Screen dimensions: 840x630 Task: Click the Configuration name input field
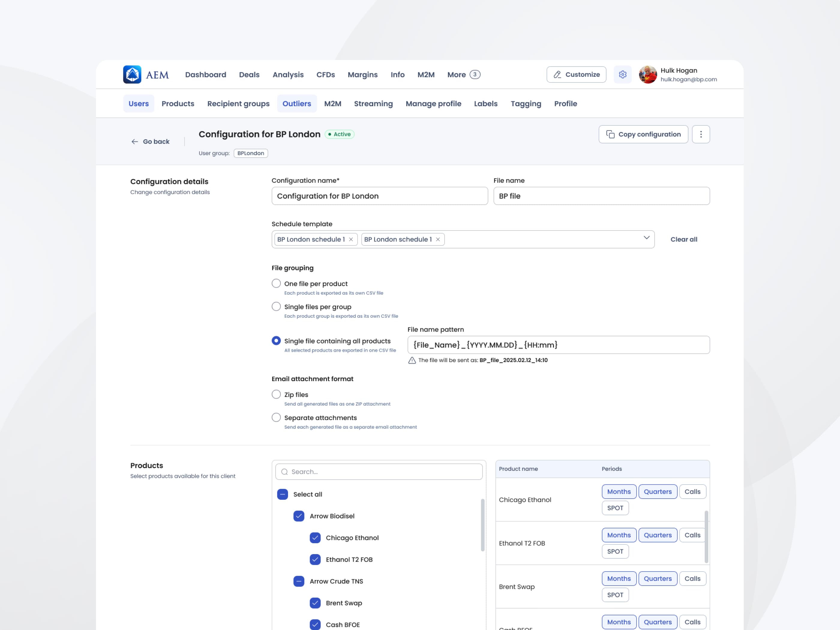tap(380, 196)
